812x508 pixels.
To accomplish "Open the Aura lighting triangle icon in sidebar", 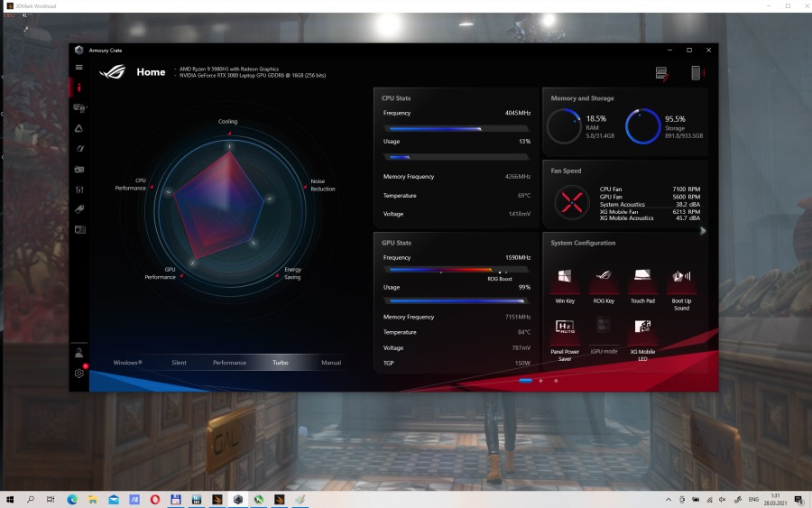I will [x=79, y=128].
